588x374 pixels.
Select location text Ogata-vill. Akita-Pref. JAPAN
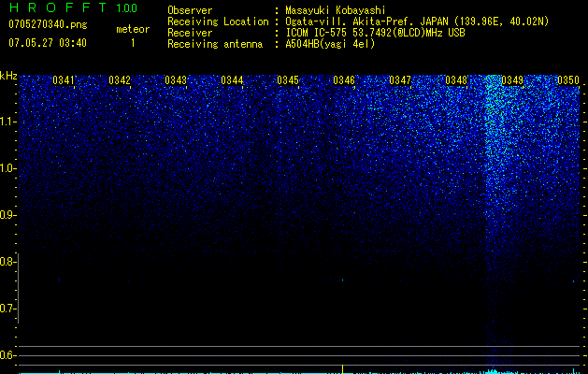click(366, 22)
